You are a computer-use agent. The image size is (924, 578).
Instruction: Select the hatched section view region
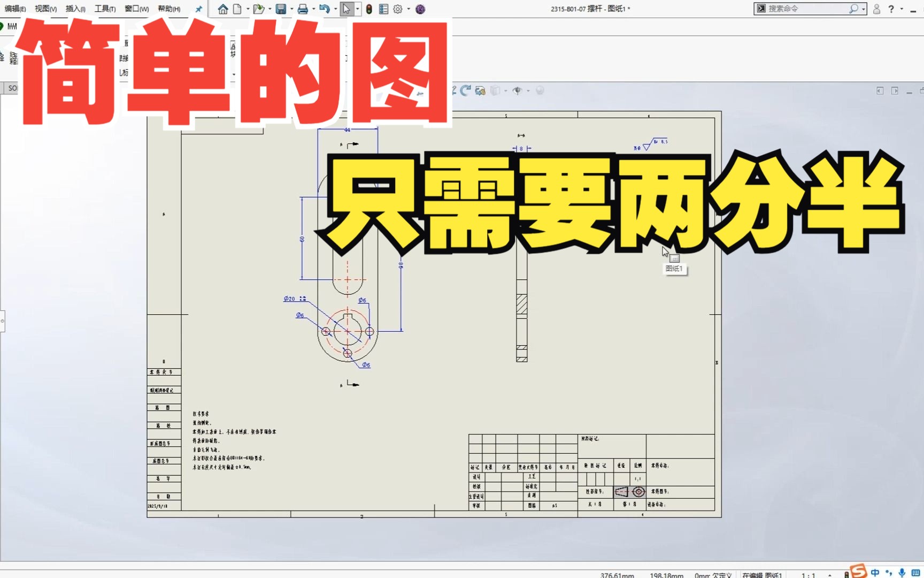pyautogui.click(x=522, y=304)
